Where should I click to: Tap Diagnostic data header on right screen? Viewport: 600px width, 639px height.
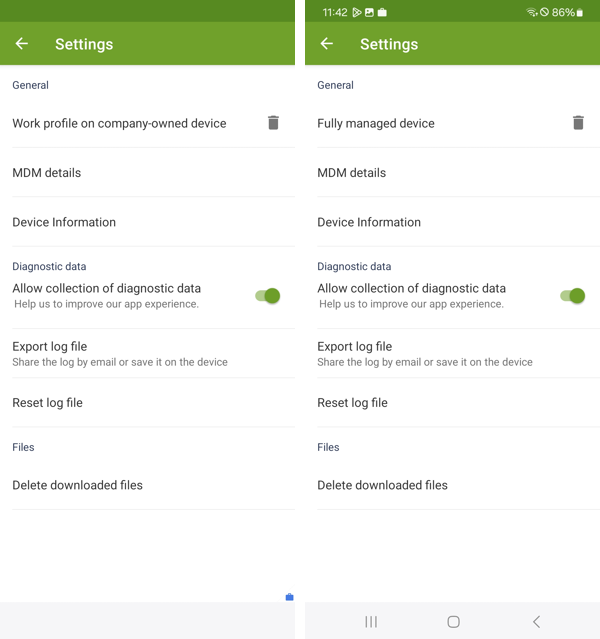pos(354,266)
